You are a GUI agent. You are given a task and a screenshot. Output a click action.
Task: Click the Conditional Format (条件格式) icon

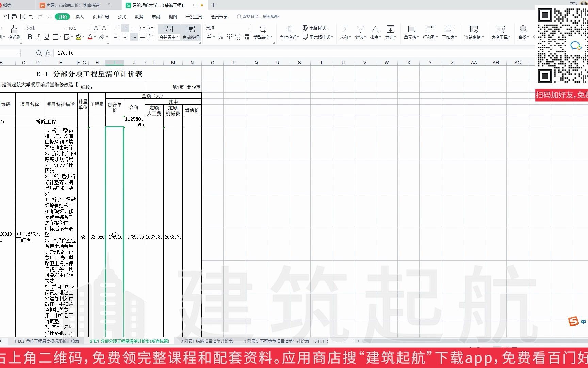pos(289,29)
